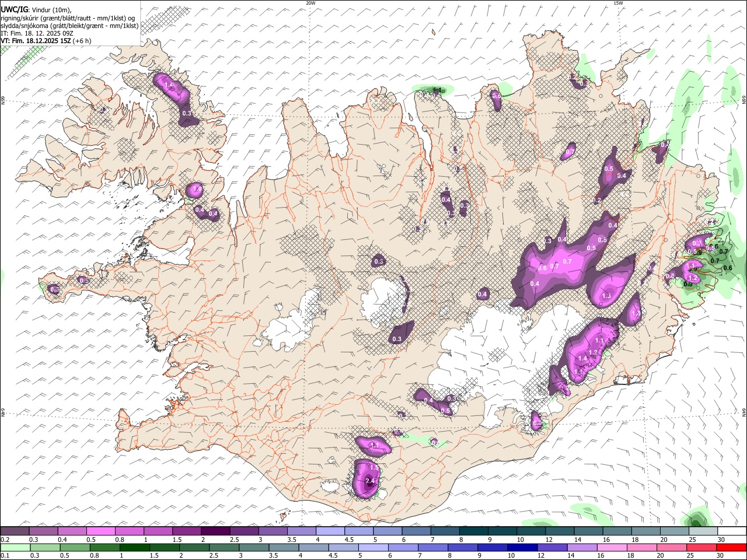Select the bright pink 0.5–0.8 snow swatch
This screenshot has height=560, width=747.
(x=101, y=531)
